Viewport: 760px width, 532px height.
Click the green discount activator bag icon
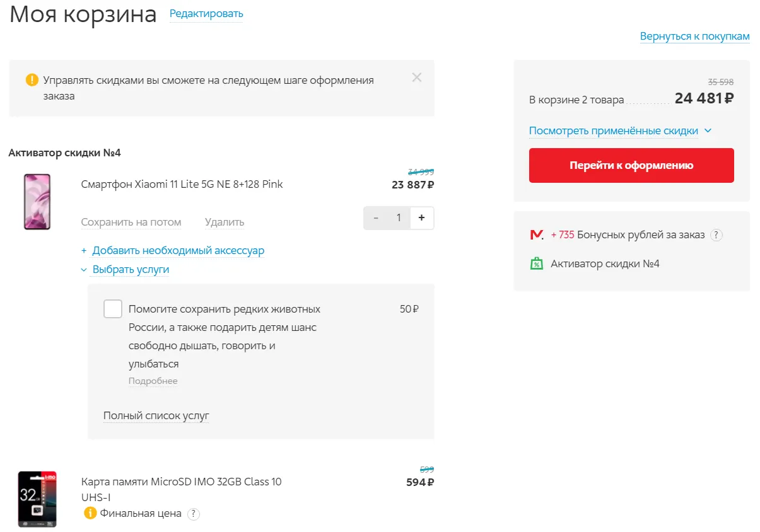(x=537, y=263)
